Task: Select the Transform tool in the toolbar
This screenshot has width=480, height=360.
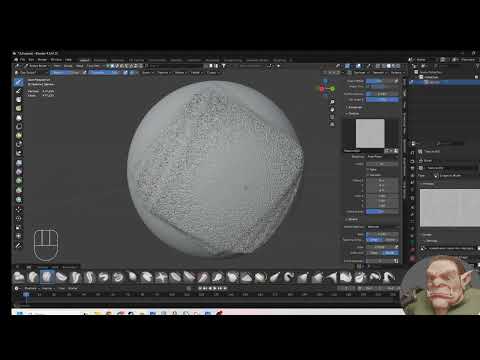Action: click(x=19, y=236)
